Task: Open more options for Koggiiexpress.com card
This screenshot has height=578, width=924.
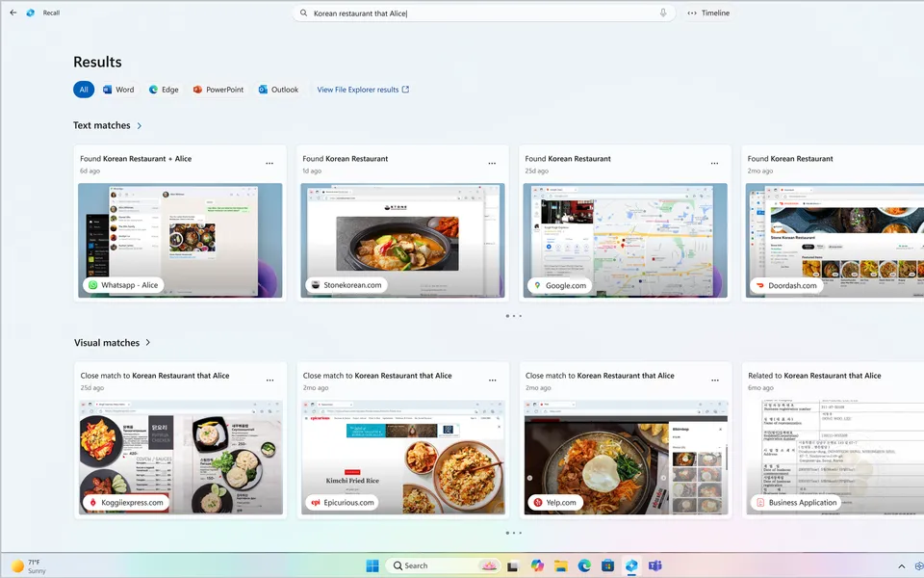Action: click(269, 381)
